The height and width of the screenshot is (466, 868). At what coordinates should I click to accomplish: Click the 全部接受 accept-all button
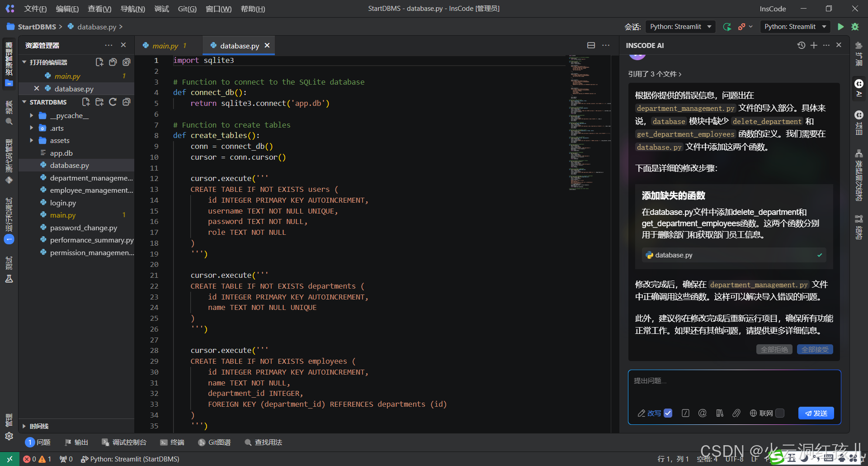point(815,349)
